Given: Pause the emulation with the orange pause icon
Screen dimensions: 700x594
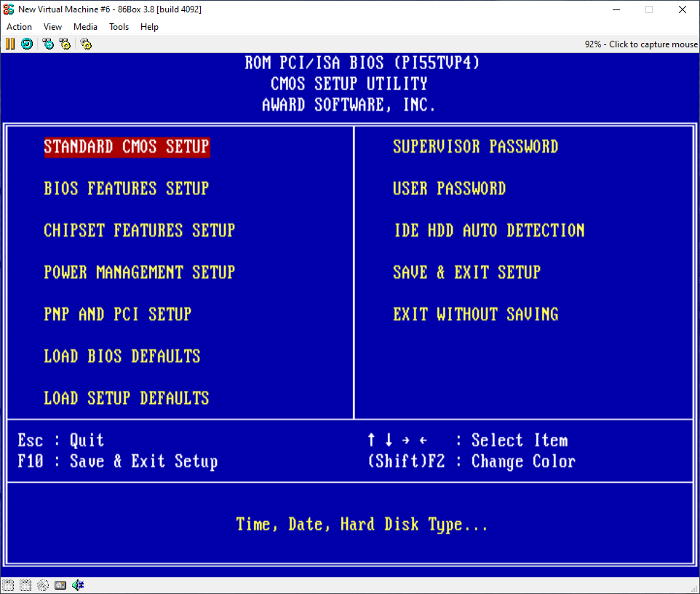Looking at the screenshot, I should (10, 44).
